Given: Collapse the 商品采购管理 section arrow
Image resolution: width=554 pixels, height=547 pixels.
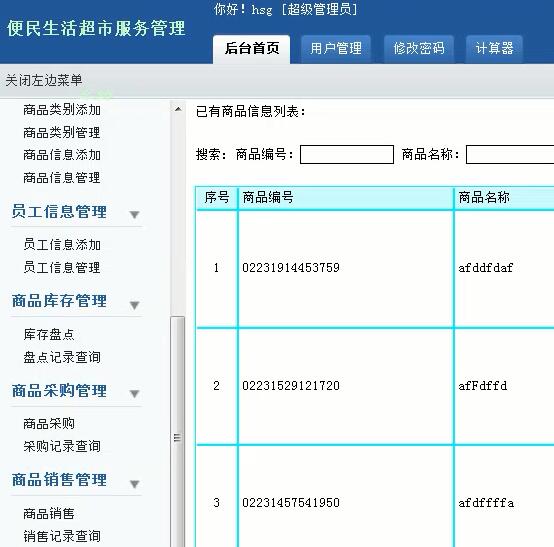Looking at the screenshot, I should (134, 393).
